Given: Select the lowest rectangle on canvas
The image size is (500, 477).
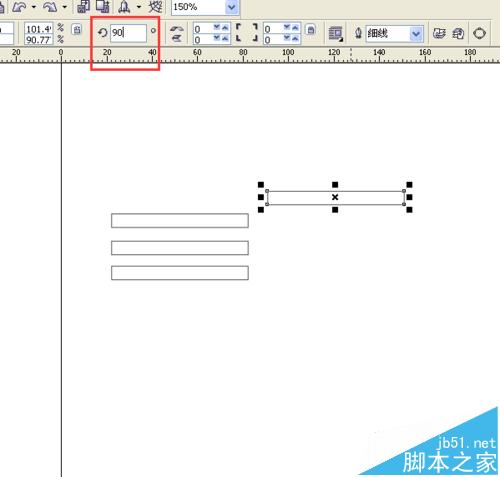Looking at the screenshot, I should coord(180,273).
